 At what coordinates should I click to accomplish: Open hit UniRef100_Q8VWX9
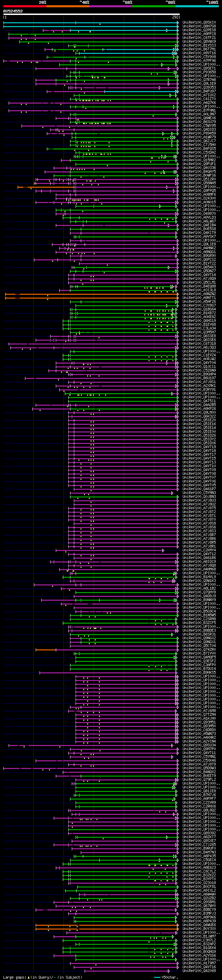point(199,42)
